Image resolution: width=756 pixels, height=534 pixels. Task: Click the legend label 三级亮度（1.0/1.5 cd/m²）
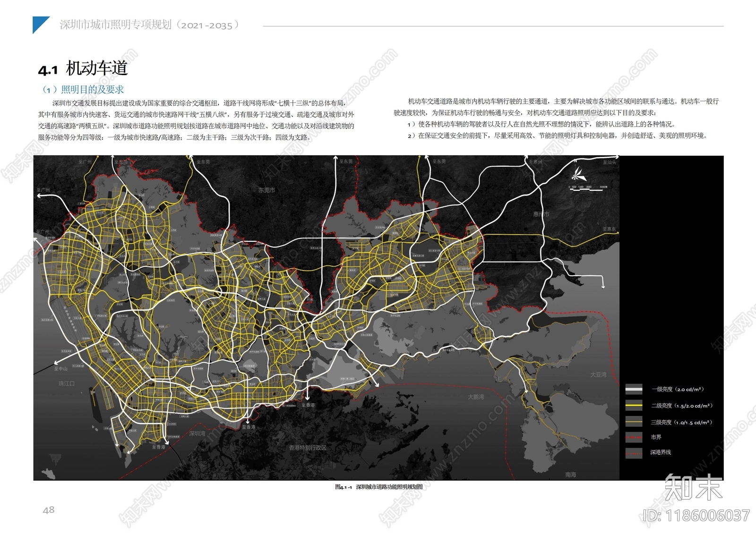[x=681, y=422]
